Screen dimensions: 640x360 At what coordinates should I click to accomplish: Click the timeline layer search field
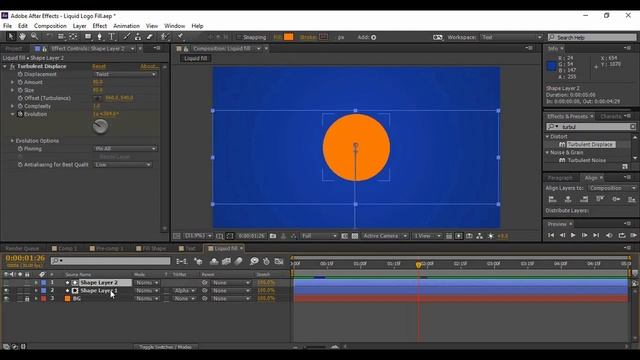tap(111, 261)
